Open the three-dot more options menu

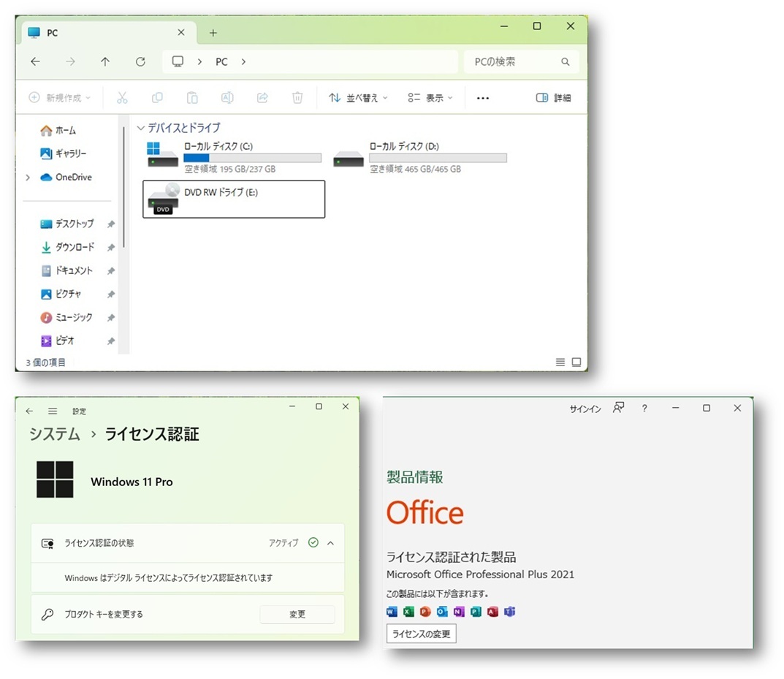483,98
